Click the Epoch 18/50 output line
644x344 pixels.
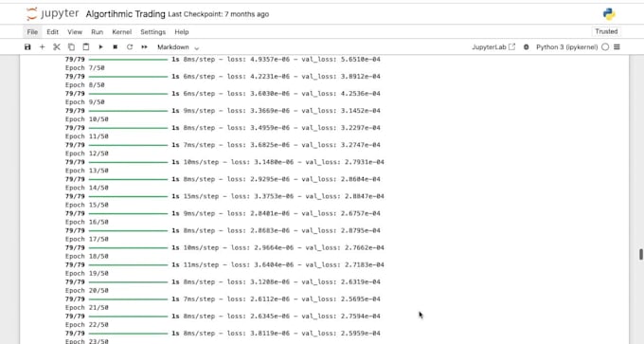point(87,256)
